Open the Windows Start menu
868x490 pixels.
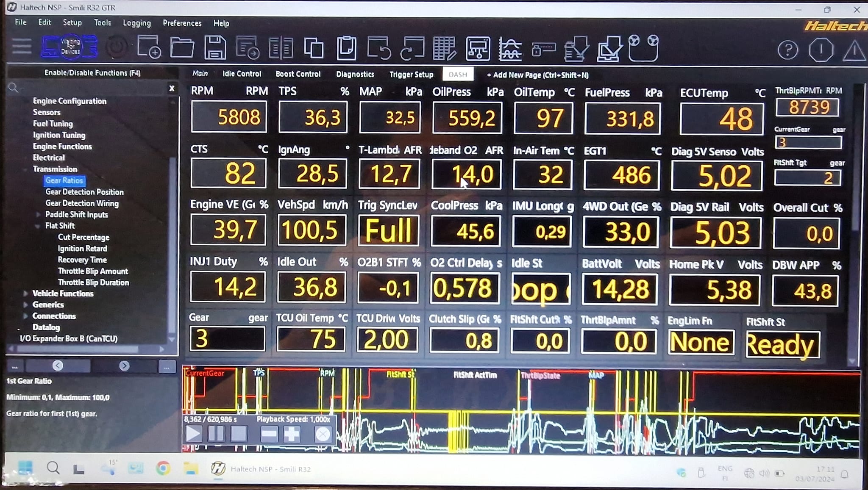pos(25,468)
